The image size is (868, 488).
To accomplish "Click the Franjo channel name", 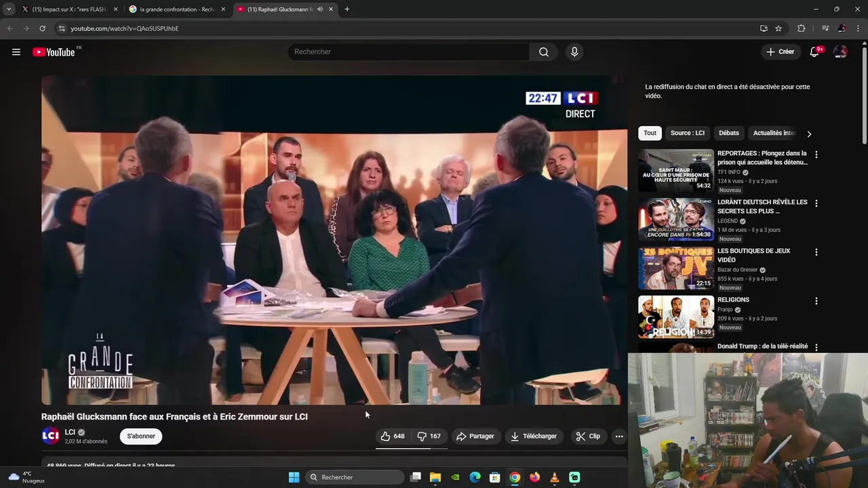I will tap(725, 310).
